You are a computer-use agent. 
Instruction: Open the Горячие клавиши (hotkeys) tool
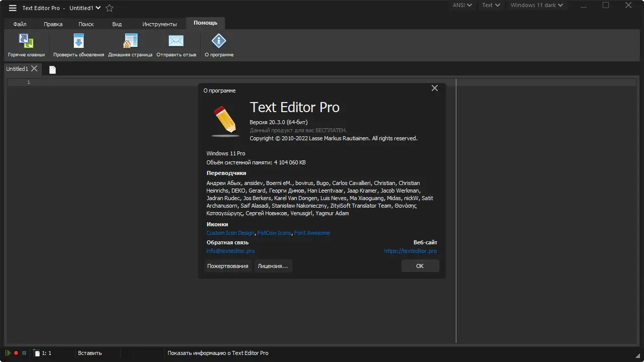click(x=26, y=44)
